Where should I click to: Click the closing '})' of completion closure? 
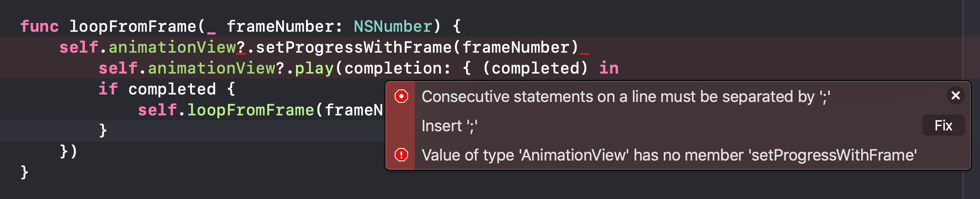click(x=69, y=151)
